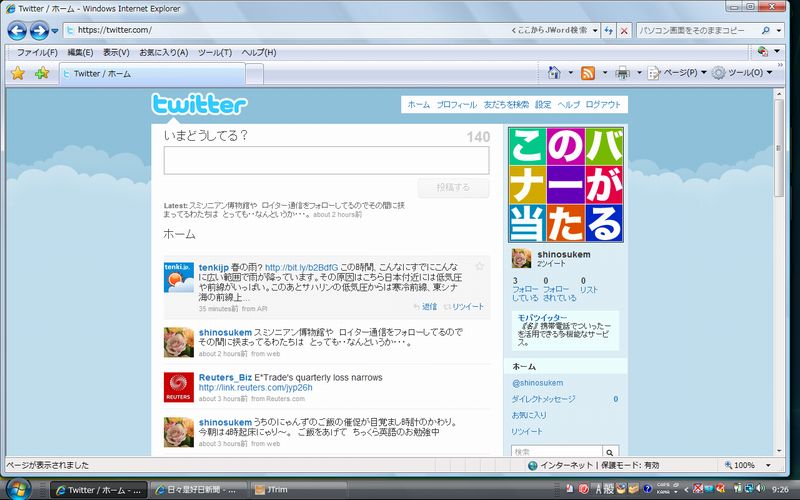Click the 投稿する button

[x=453, y=187]
